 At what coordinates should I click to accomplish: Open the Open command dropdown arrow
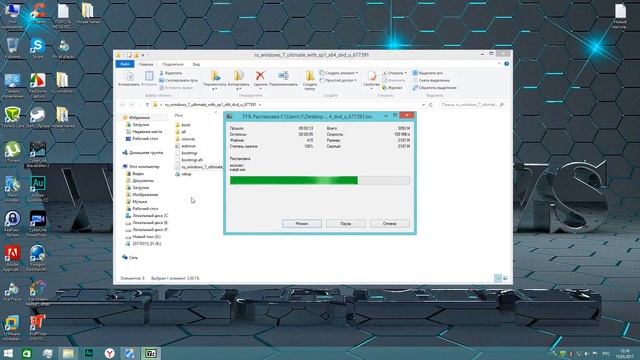405,73
